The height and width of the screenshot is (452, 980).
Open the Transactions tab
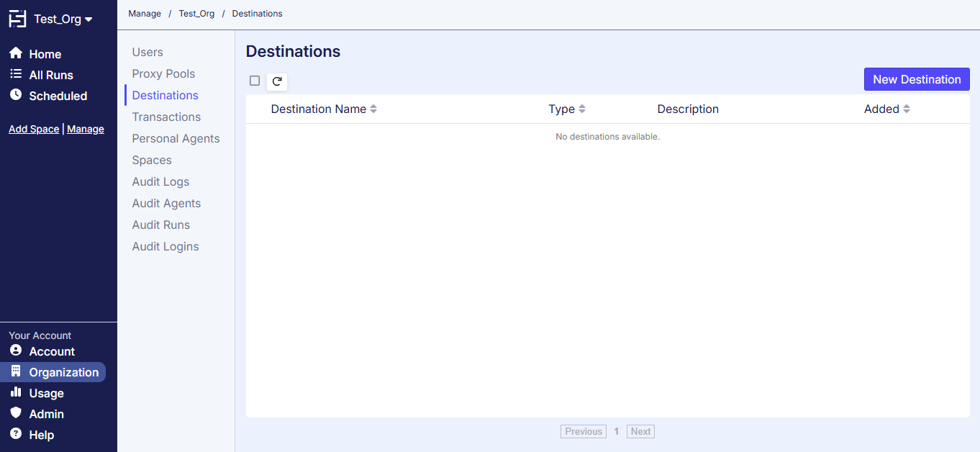tap(166, 117)
